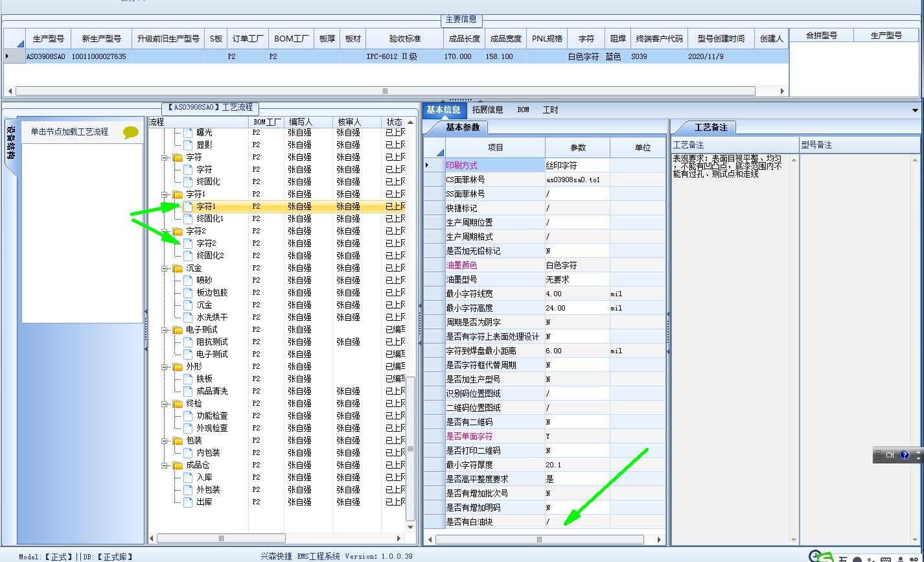This screenshot has width=924, height=562.
Task: Click the blue help icon on language bar
Action: [x=905, y=456]
